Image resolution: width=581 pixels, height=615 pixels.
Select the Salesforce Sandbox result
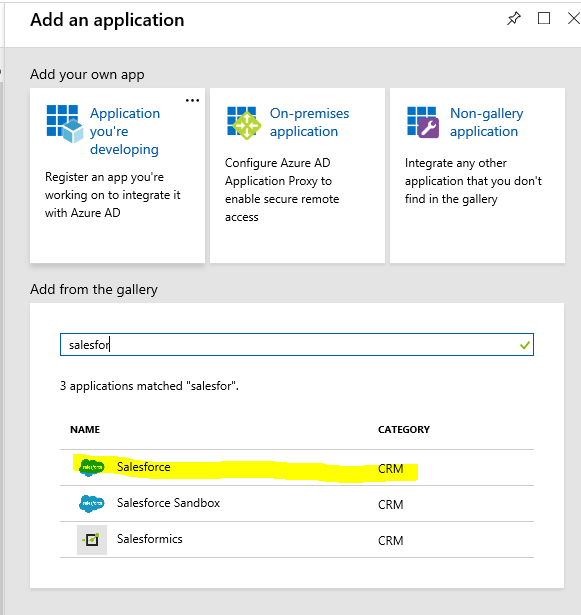click(x=297, y=504)
